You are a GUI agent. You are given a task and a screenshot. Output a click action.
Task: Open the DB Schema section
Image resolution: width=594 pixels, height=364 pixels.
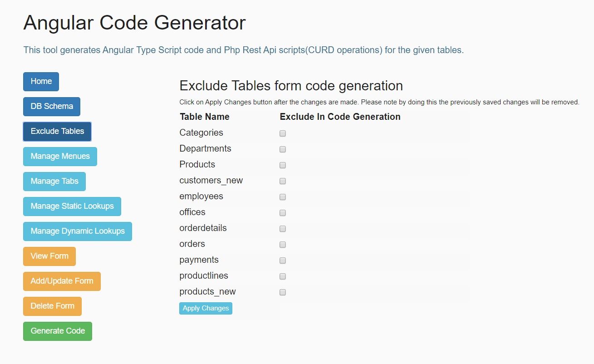(x=52, y=106)
